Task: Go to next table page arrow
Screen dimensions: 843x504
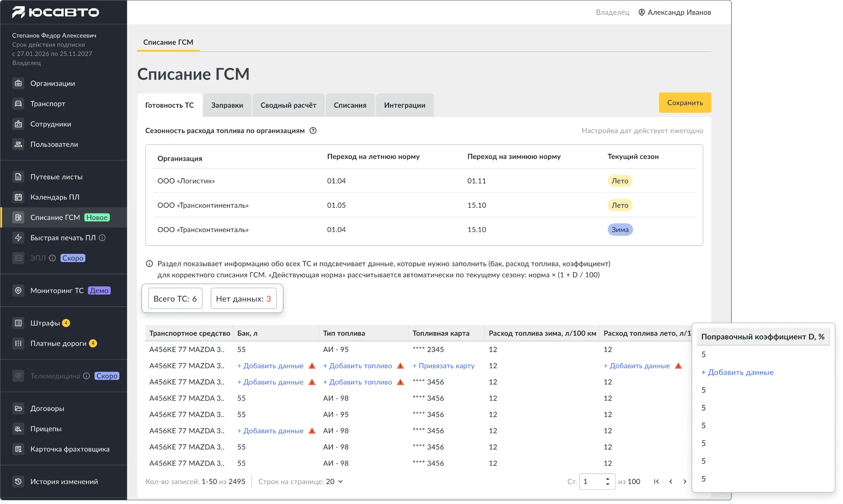Action: tap(685, 481)
